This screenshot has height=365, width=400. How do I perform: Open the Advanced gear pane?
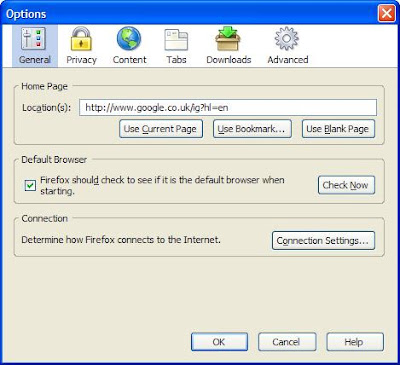(288, 46)
